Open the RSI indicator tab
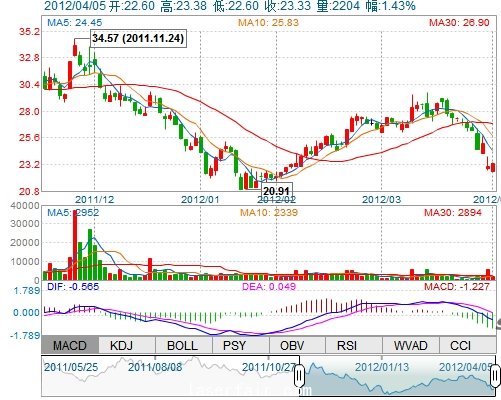This screenshot has width=501, height=400. coord(347,345)
